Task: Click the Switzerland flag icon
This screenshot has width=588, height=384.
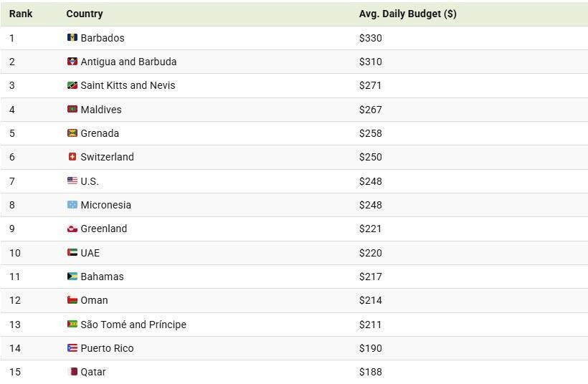Action: (72, 157)
